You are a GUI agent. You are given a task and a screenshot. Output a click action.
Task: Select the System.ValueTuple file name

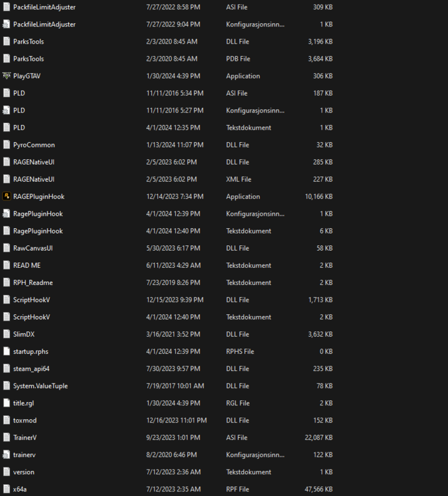(40, 386)
